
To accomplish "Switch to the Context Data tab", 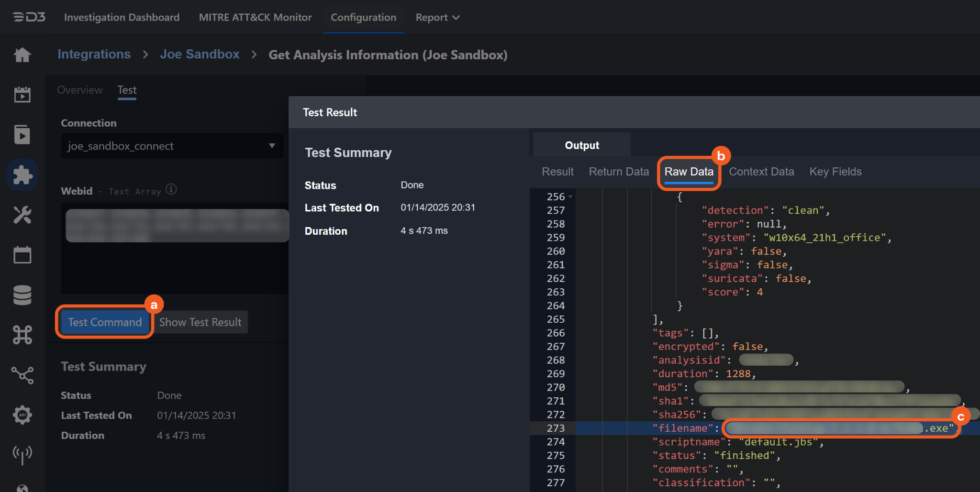I will click(761, 172).
